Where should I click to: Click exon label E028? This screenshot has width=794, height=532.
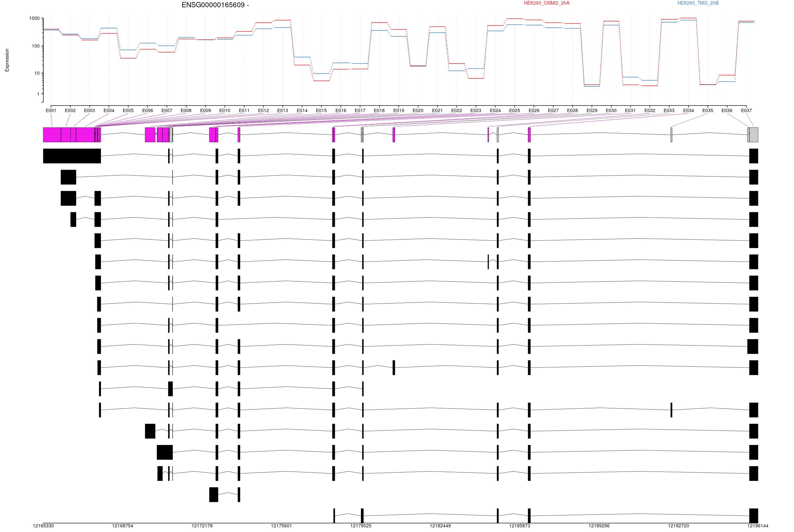[x=572, y=111]
